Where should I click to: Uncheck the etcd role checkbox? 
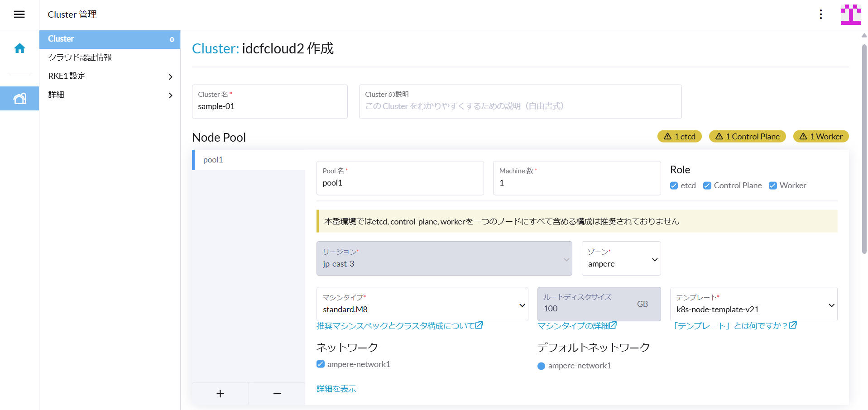tap(674, 186)
